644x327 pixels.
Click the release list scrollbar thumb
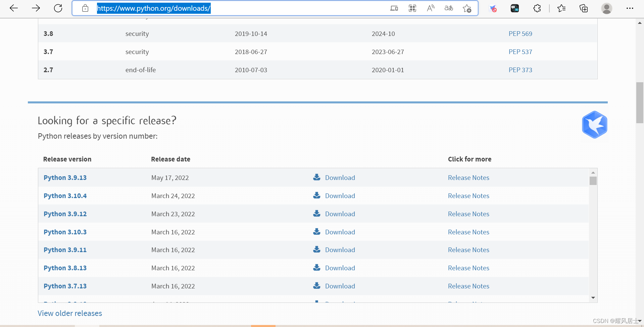(593, 181)
